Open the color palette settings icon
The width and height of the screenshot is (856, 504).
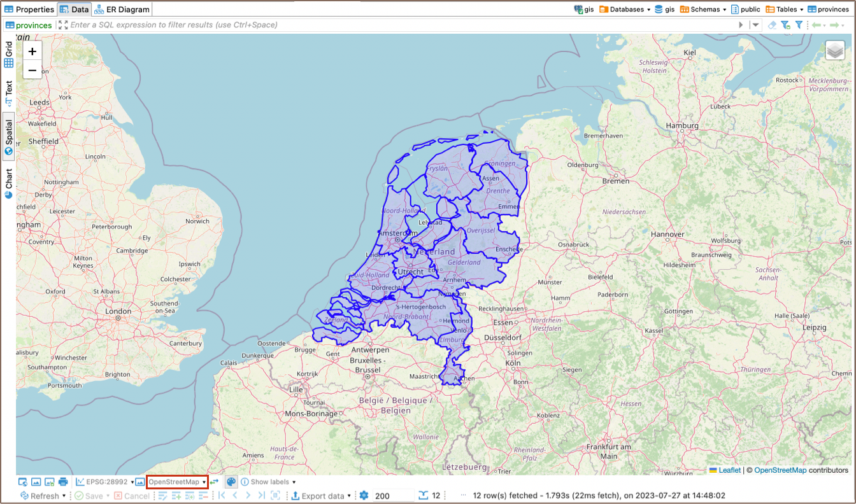tap(231, 482)
